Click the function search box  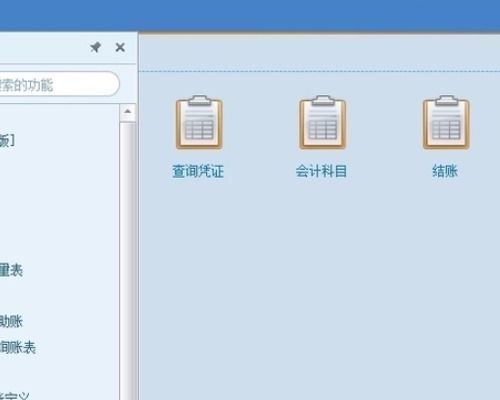point(58,84)
